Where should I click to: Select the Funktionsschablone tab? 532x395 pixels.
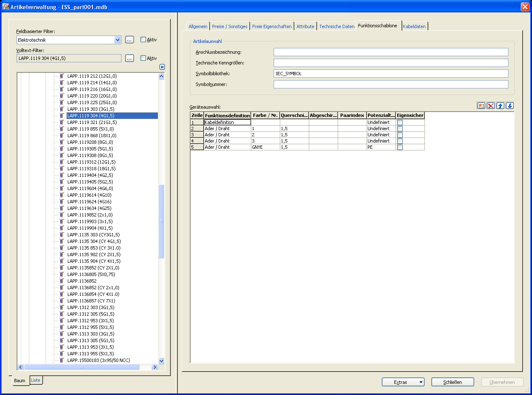[x=377, y=26]
